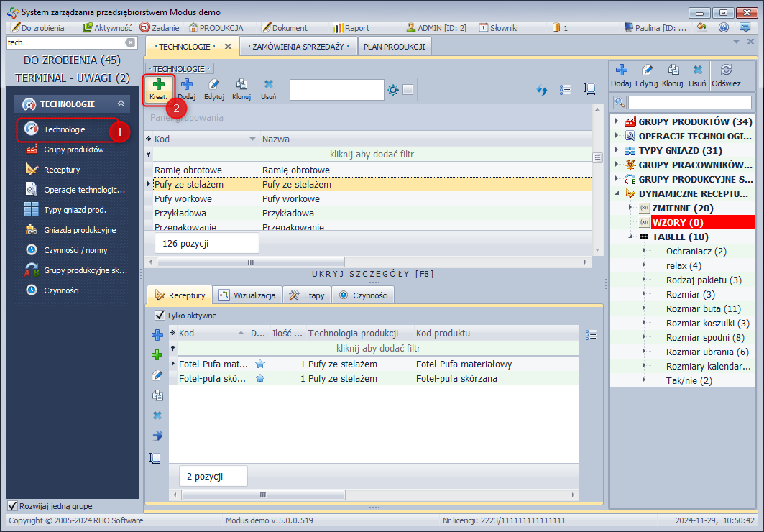
Task: Click DO ZROBIENIA (45) button
Action: (x=72, y=60)
